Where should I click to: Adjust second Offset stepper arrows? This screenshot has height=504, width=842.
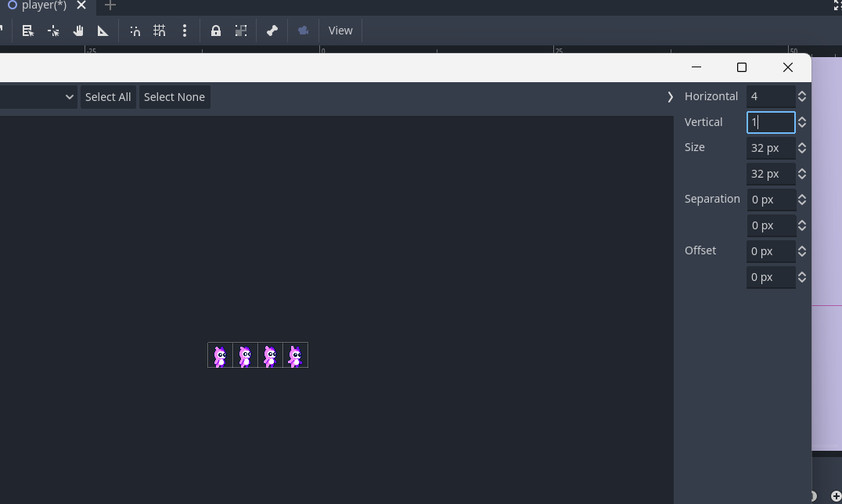(802, 277)
